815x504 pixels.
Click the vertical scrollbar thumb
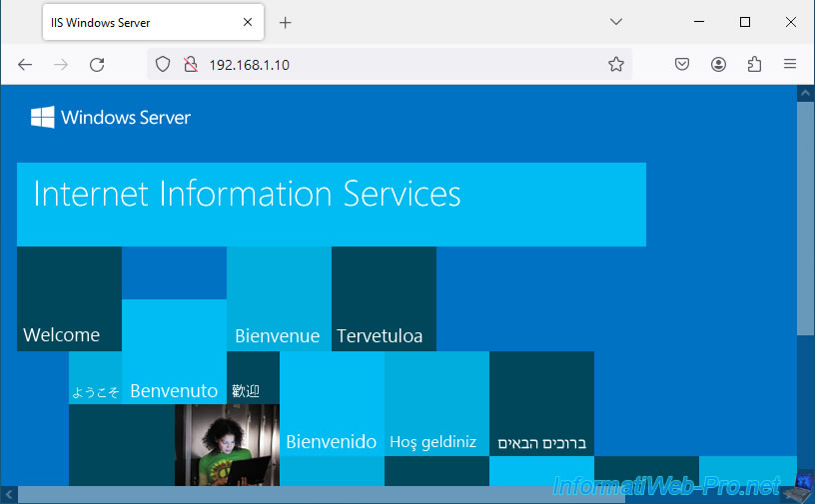[806, 219]
